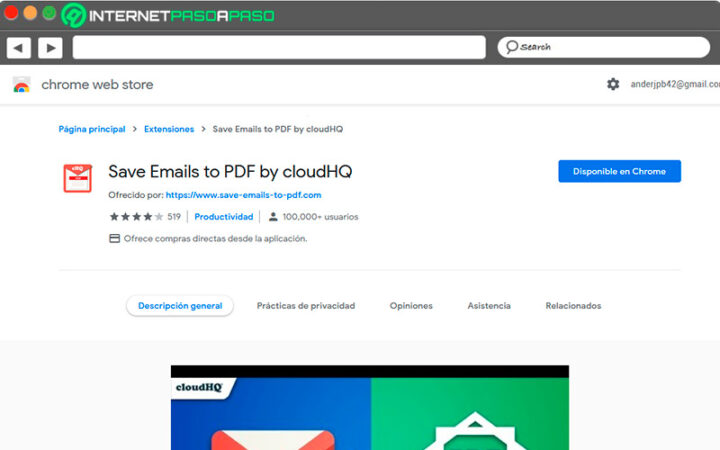
Task: Click the yellow minimize window dot
Action: pyautogui.click(x=30, y=13)
